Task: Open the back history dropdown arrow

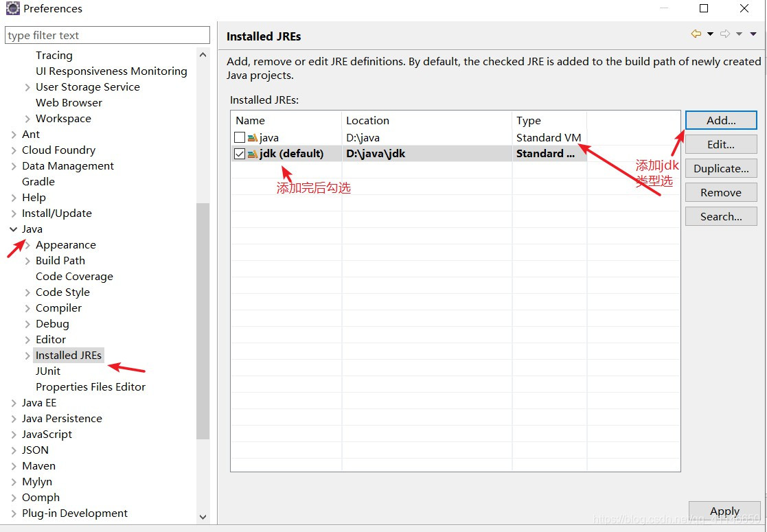Action: [x=710, y=34]
